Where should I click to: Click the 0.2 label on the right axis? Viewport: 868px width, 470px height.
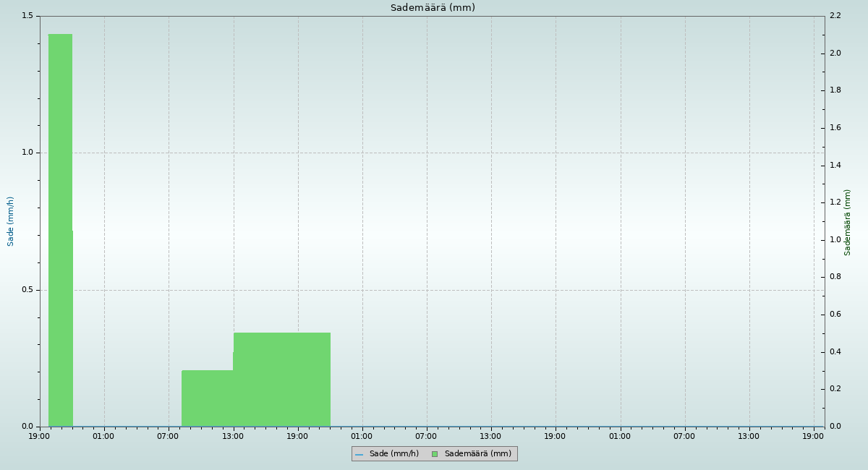pyautogui.click(x=835, y=389)
